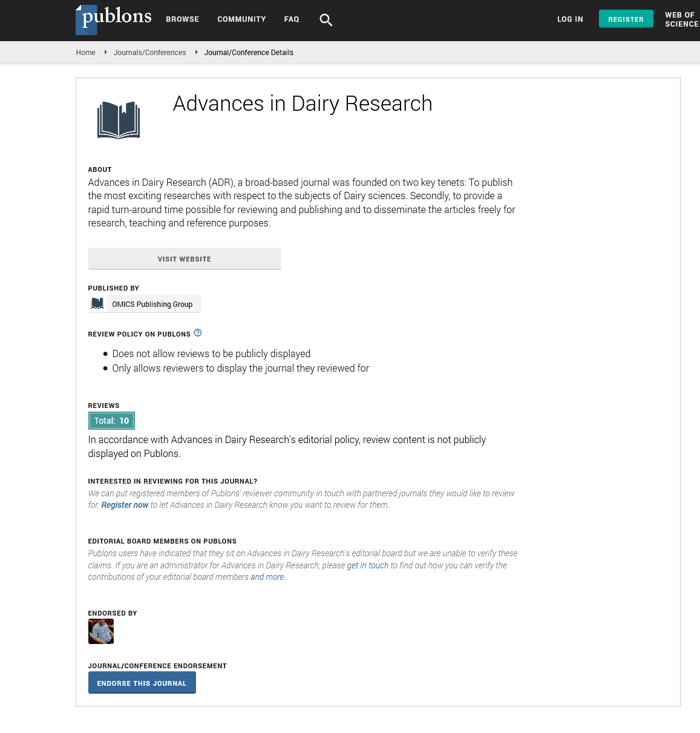Image resolution: width=700 pixels, height=733 pixels.
Task: Go to the FAQ page
Action: [292, 19]
